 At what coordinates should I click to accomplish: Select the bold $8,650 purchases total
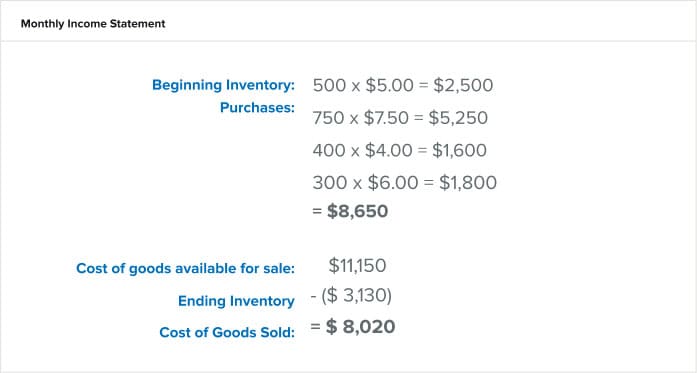(357, 211)
